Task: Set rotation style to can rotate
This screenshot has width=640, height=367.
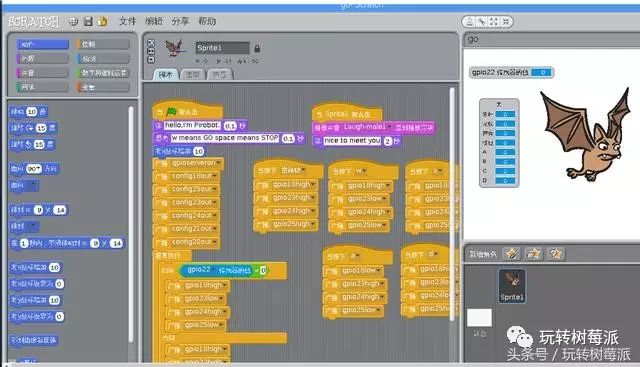Action: (151, 42)
